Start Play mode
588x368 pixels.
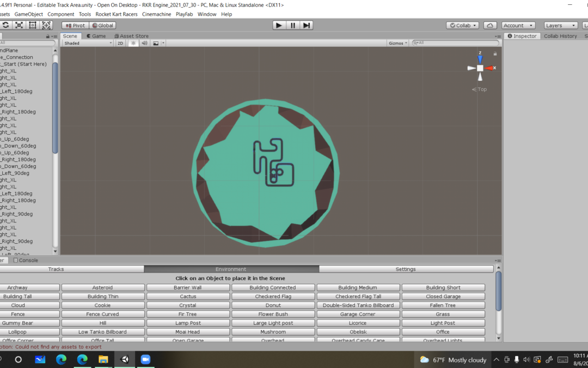pyautogui.click(x=279, y=25)
